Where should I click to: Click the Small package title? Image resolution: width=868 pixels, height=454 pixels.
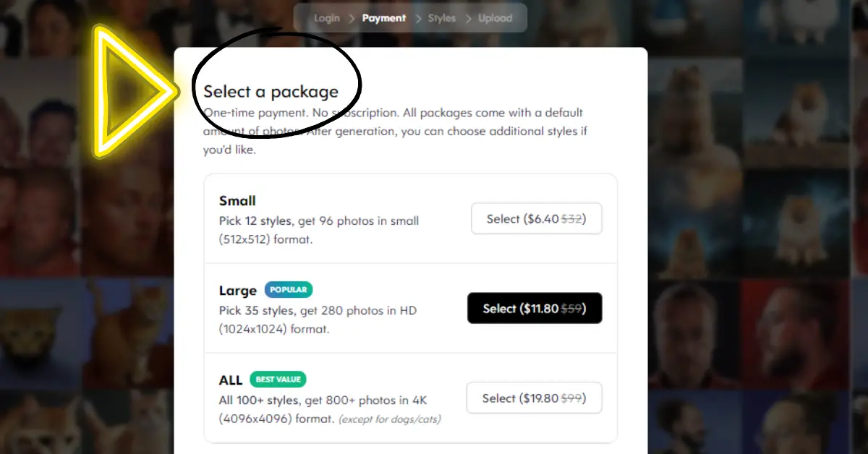pyautogui.click(x=237, y=201)
